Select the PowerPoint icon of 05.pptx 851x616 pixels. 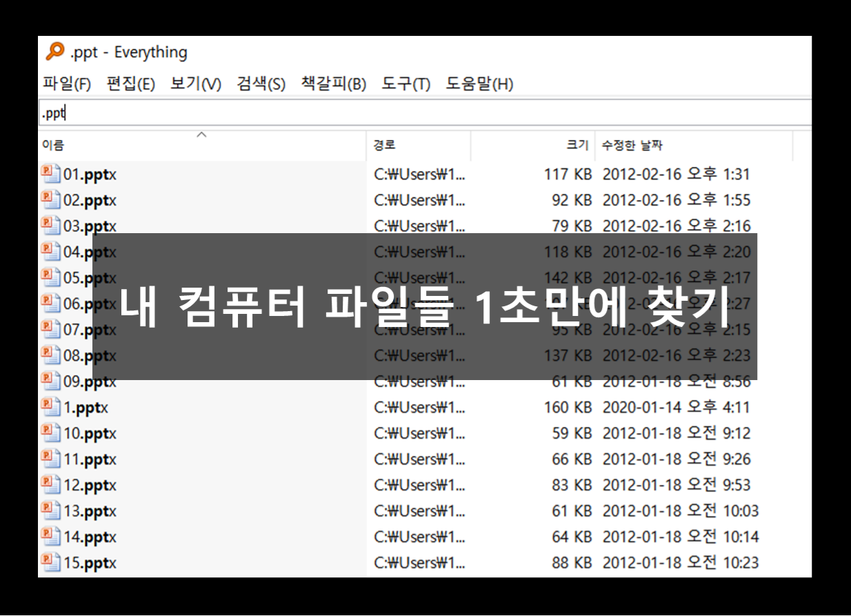click(50, 277)
